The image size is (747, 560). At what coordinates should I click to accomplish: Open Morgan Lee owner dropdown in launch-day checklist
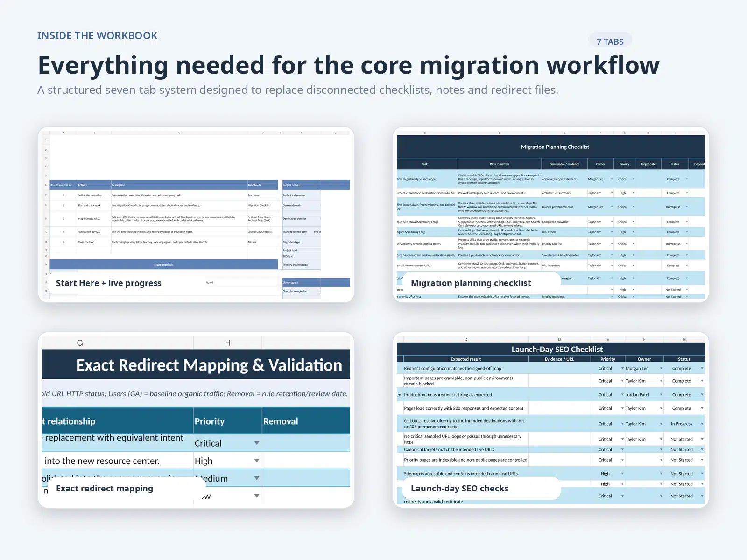tap(661, 368)
